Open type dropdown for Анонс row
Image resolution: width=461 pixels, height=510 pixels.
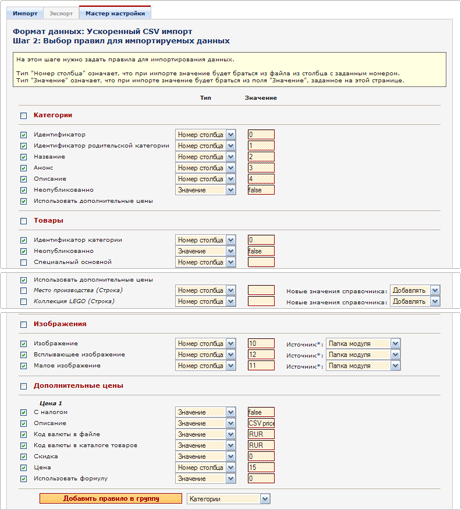pos(206,168)
